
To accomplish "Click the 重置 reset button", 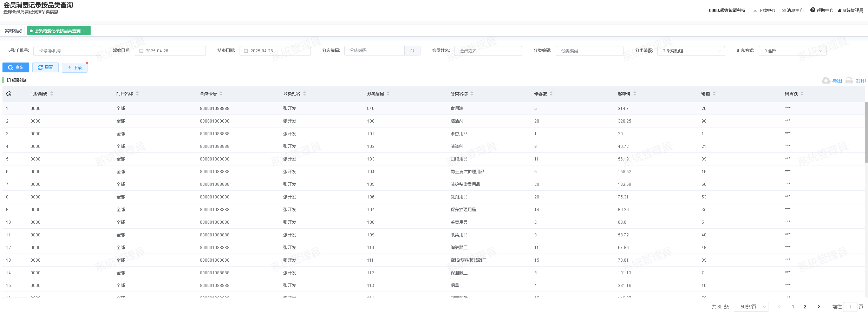I will click(45, 67).
